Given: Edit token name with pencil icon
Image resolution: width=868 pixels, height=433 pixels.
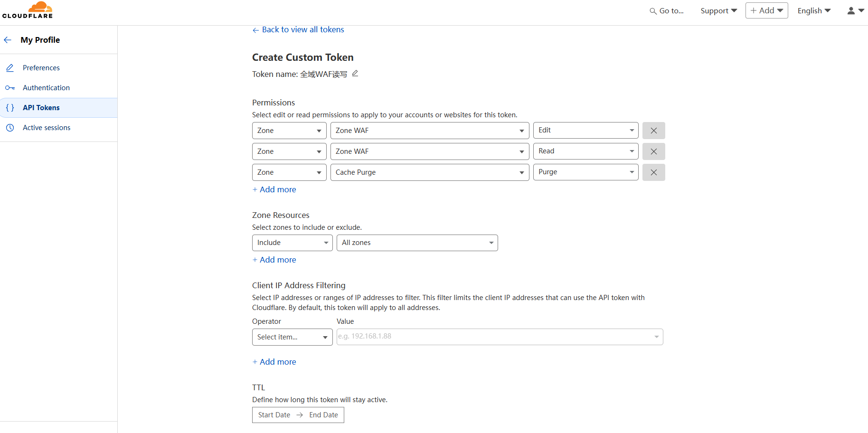Looking at the screenshot, I should click(355, 73).
